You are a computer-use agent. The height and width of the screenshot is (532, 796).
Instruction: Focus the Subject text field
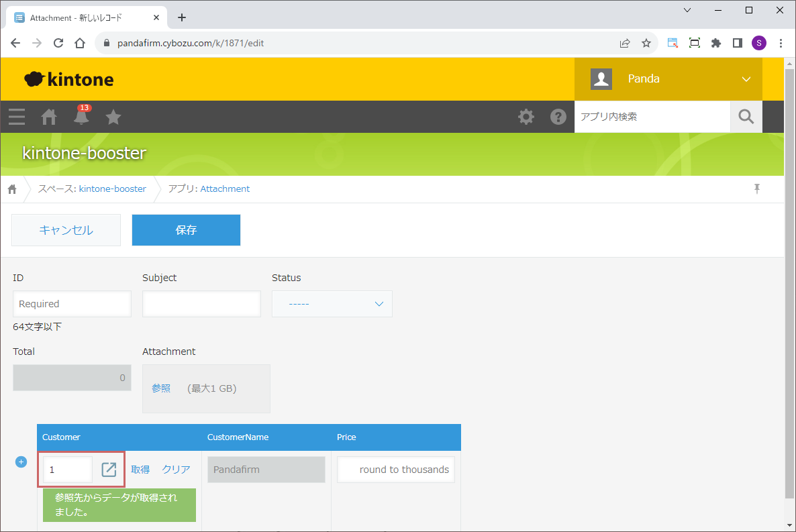tap(201, 304)
